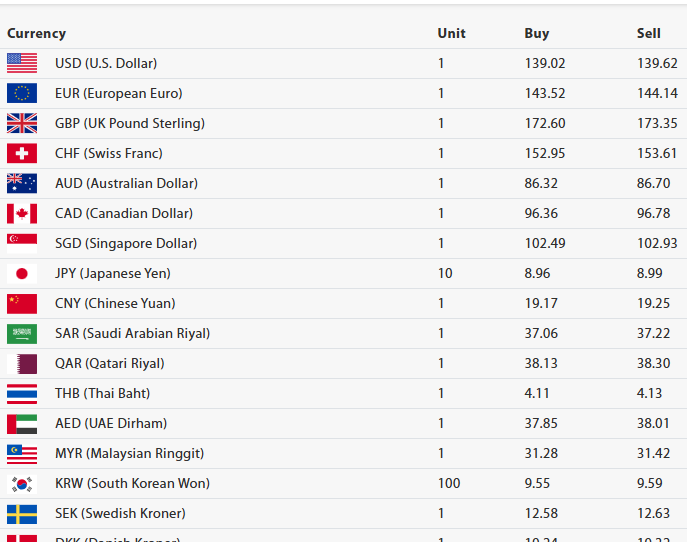The width and height of the screenshot is (687, 542).
Task: Click the QAR sell rate 38.30
Action: pyautogui.click(x=653, y=363)
